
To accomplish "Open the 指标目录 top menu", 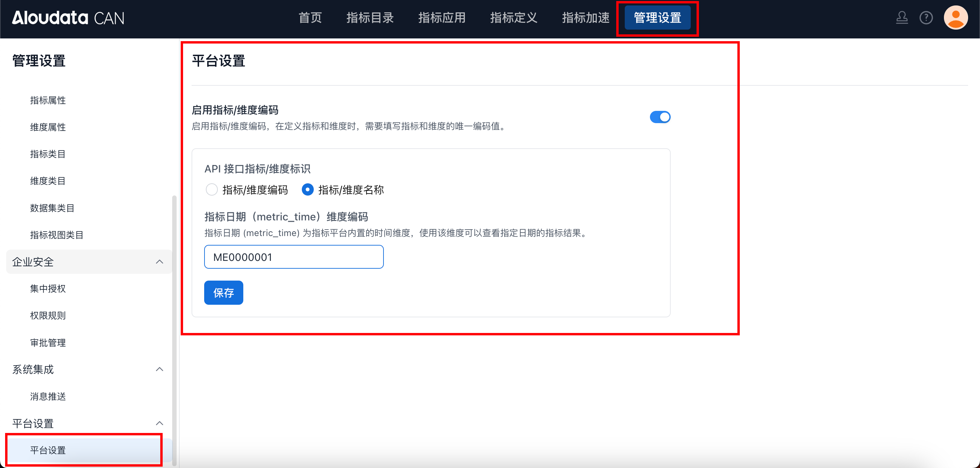I will tap(370, 18).
